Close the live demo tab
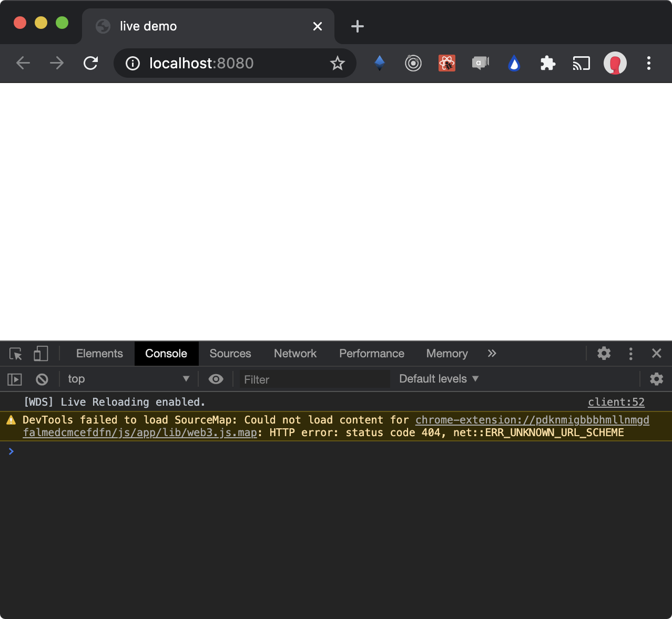Image resolution: width=672 pixels, height=619 pixels. (x=318, y=26)
